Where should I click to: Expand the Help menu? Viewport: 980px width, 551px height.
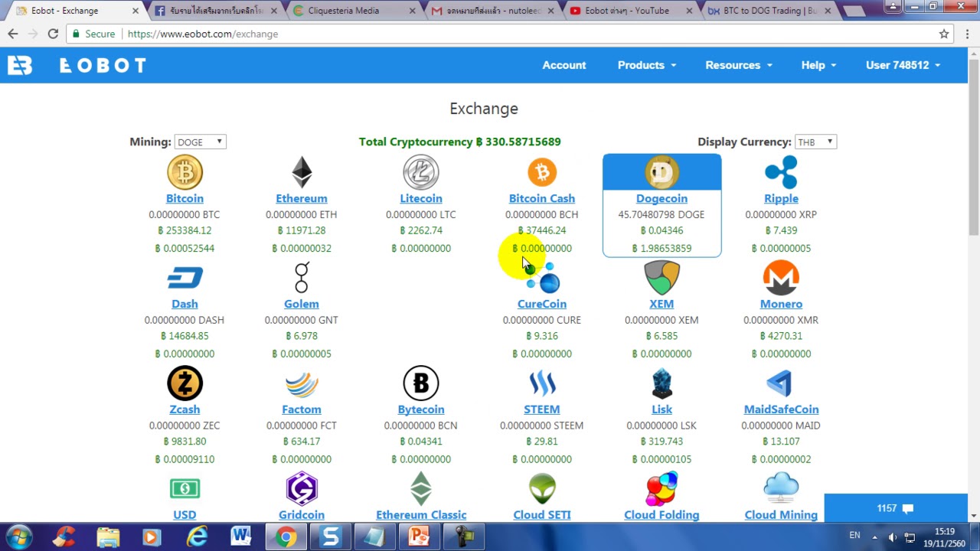(818, 65)
